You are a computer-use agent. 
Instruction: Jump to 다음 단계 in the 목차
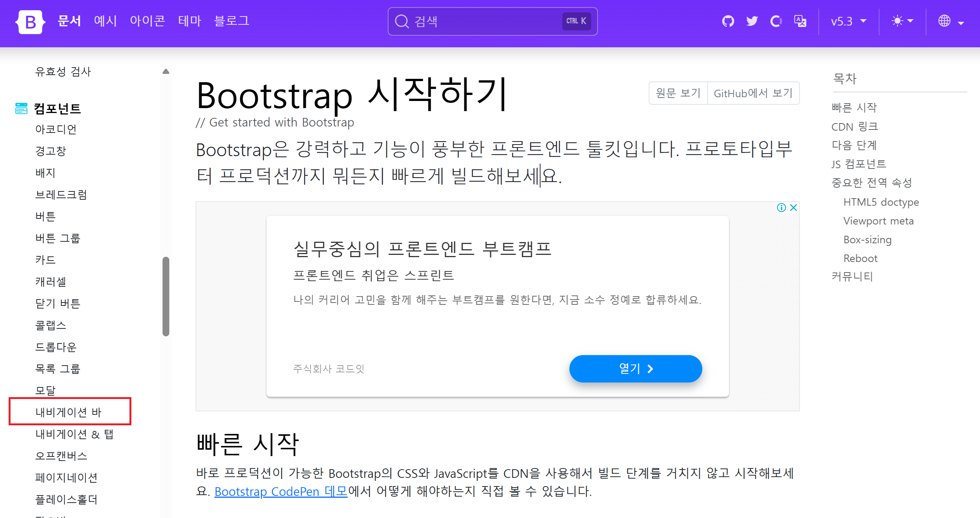(854, 145)
